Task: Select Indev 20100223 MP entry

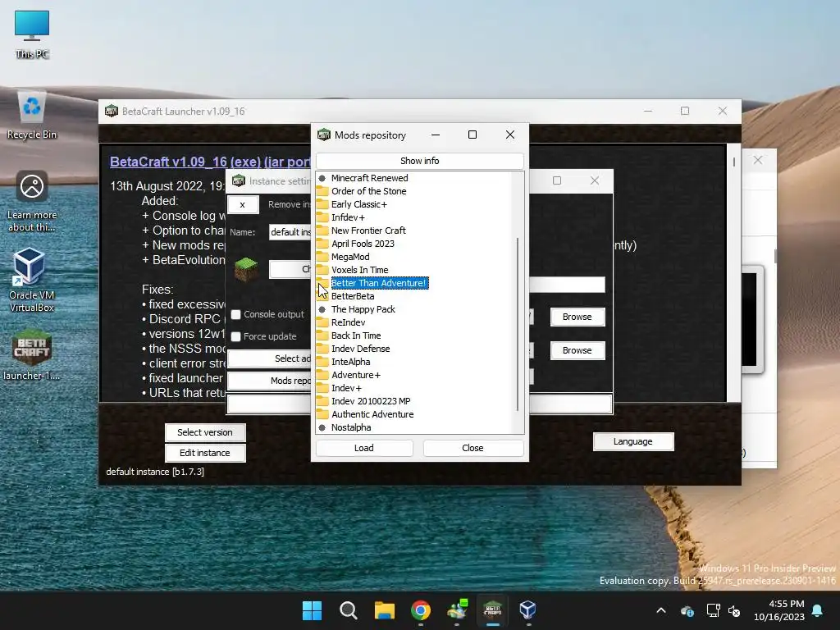Action: (371, 401)
